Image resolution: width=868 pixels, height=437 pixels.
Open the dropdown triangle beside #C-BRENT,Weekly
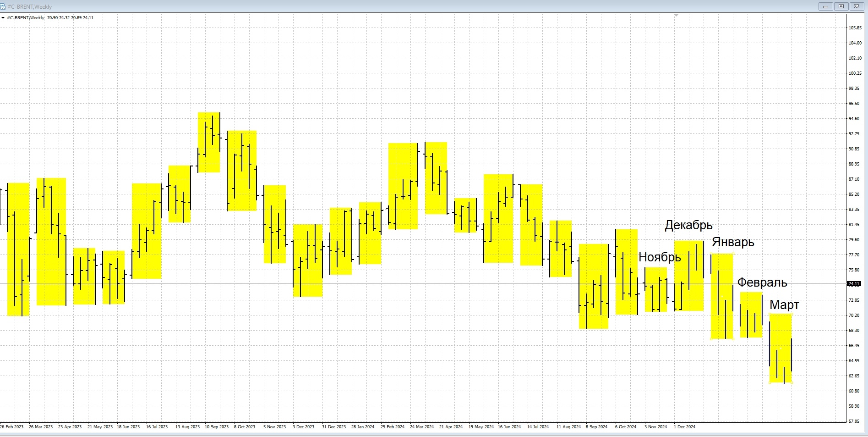[x=3, y=18]
